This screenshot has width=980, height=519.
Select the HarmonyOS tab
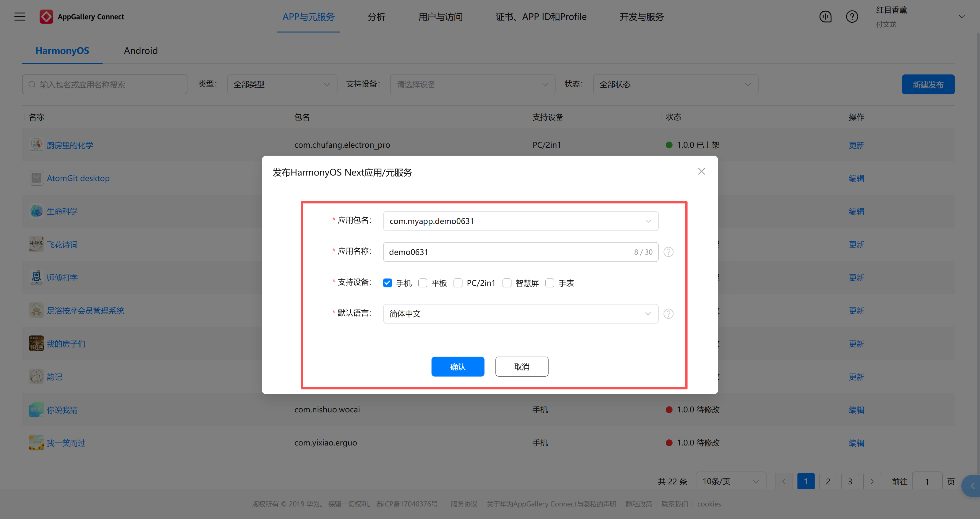pyautogui.click(x=62, y=51)
